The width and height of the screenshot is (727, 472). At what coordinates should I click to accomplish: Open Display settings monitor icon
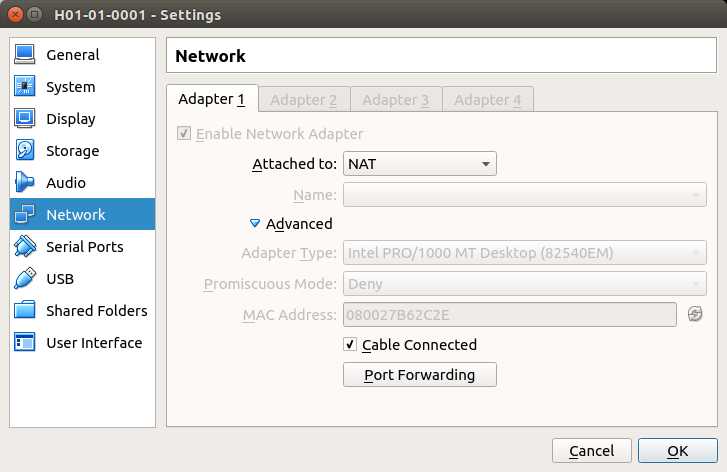click(25, 118)
